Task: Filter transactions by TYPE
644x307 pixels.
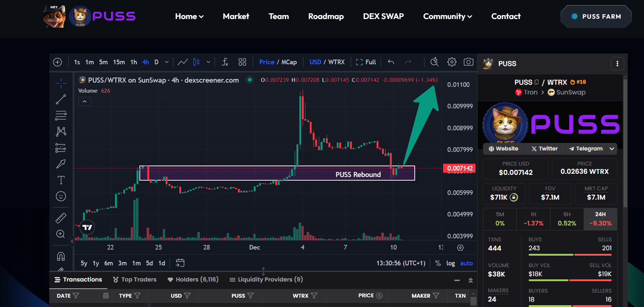Action: point(137,296)
